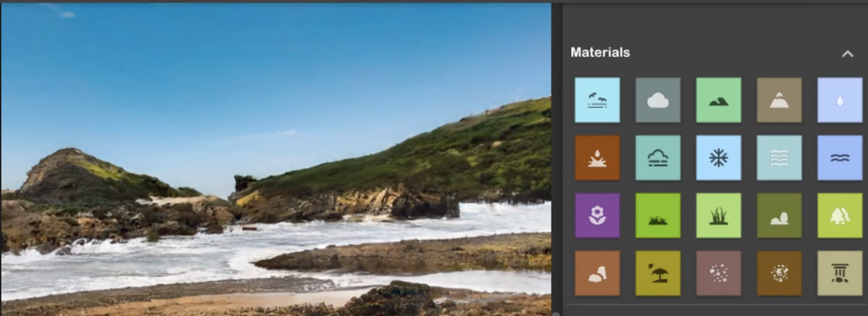868x316 pixels.
Task: Choose the gray cloud material
Action: coord(658,100)
